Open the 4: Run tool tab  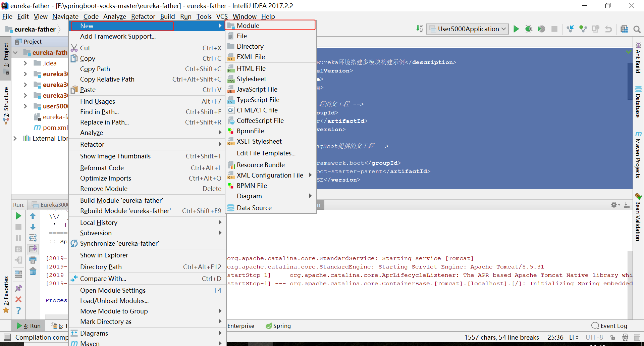click(29, 326)
